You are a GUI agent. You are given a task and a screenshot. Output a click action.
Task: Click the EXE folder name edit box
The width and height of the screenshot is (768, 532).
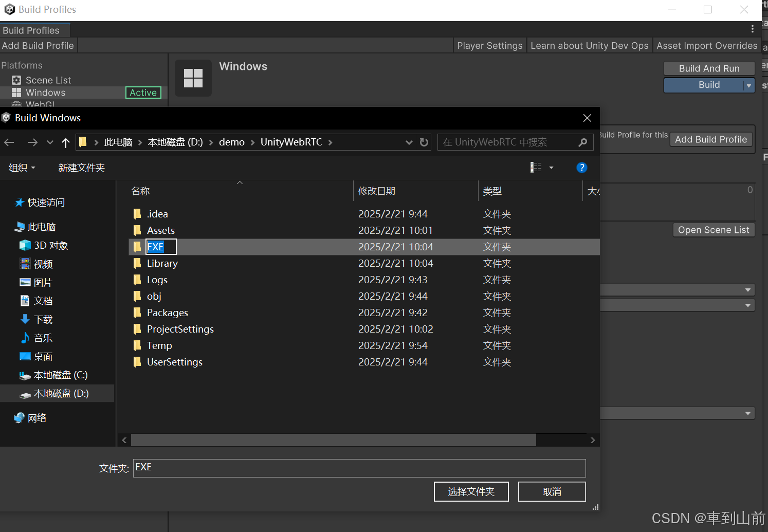click(x=161, y=247)
